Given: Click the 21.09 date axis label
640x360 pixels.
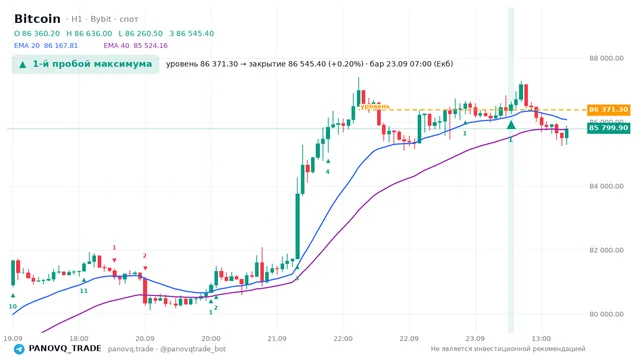Looking at the screenshot, I should pos(277,339).
